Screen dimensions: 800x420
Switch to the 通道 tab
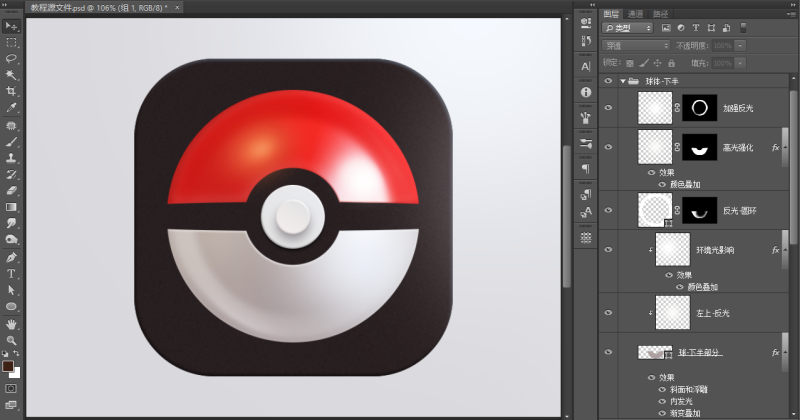[635, 13]
